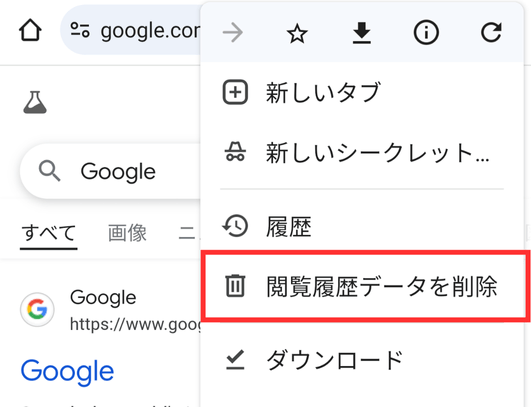Download page with the download arrow icon
The width and height of the screenshot is (531, 407).
tap(362, 33)
